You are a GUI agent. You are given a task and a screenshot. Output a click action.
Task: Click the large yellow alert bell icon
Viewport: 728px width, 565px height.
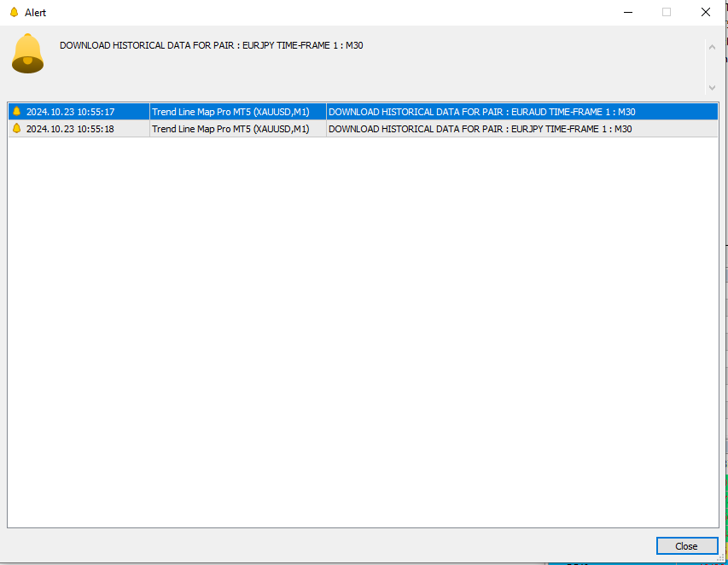click(x=28, y=54)
